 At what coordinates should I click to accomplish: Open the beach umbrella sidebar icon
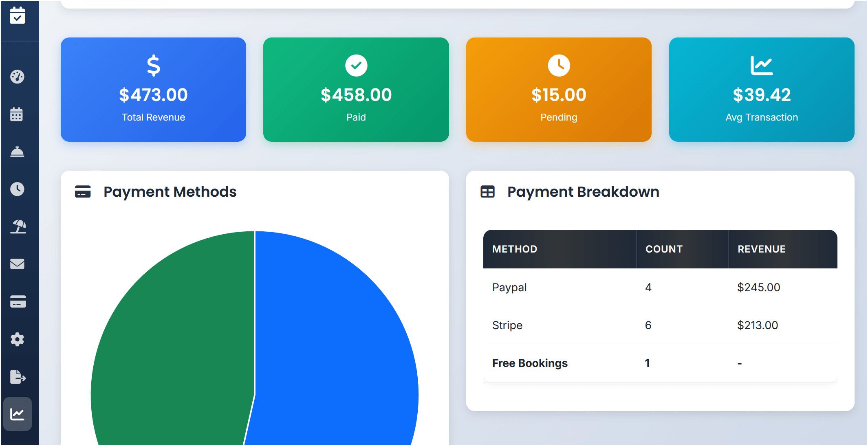[18, 226]
